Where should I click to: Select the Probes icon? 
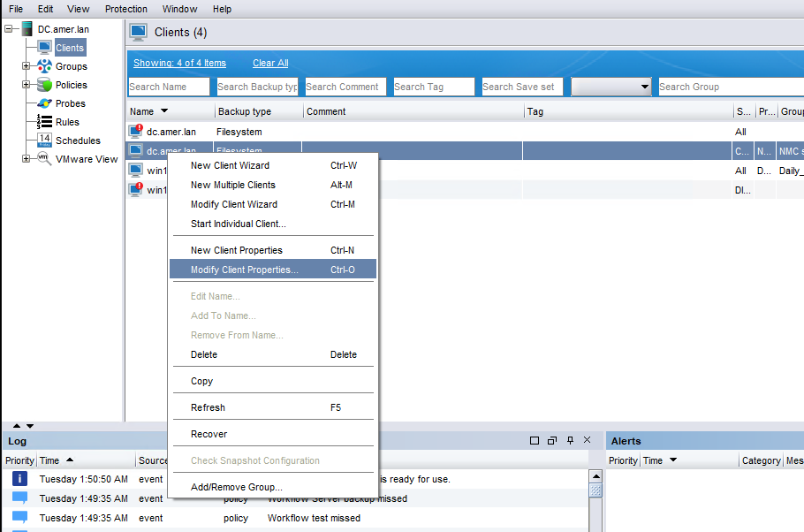(x=42, y=103)
